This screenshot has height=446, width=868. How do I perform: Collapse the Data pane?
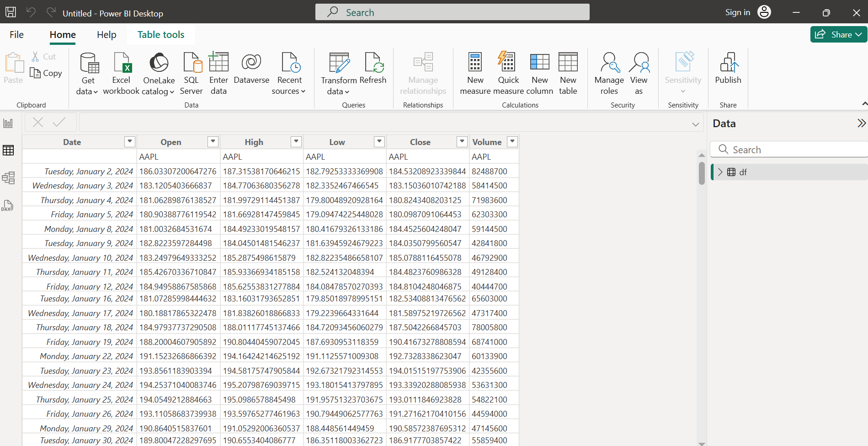click(861, 123)
